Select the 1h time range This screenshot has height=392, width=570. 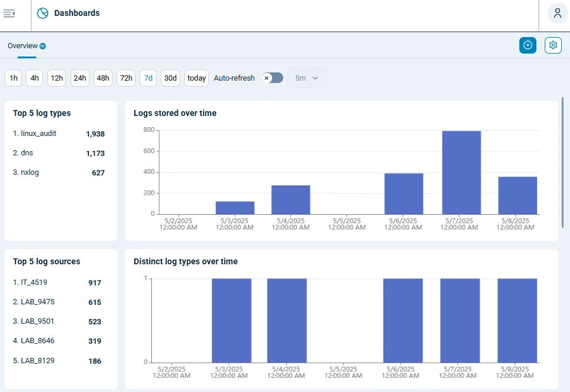pyautogui.click(x=13, y=78)
